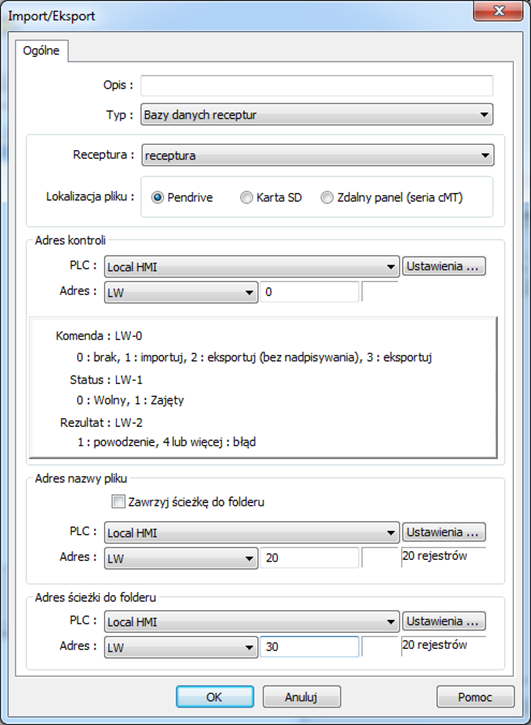The width and height of the screenshot is (531, 725).
Task: Close the Import/Eksport dialog window
Action: pyautogui.click(x=499, y=11)
